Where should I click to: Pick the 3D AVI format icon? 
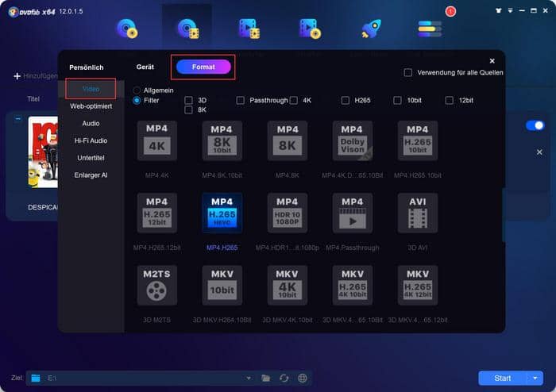417,212
